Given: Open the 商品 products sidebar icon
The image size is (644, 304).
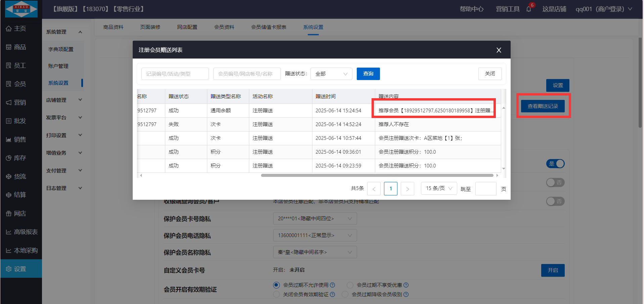Looking at the screenshot, I should [9, 47].
